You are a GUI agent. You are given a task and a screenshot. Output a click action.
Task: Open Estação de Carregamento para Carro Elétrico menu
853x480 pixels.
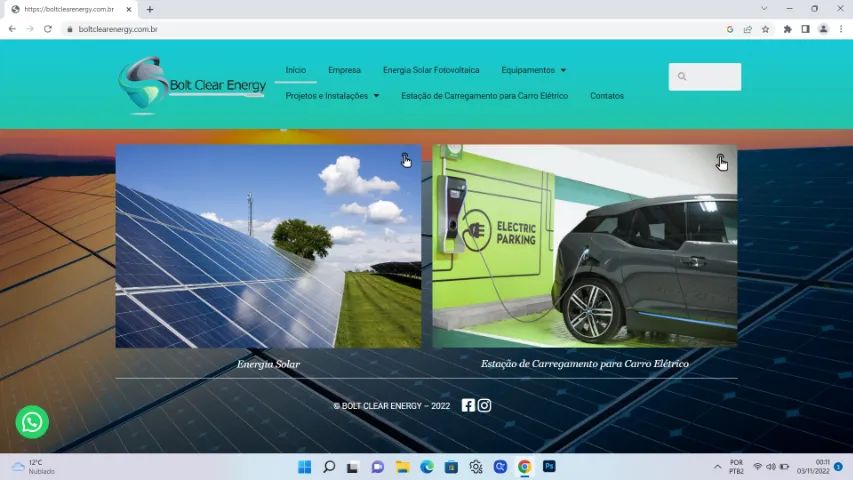pos(484,96)
